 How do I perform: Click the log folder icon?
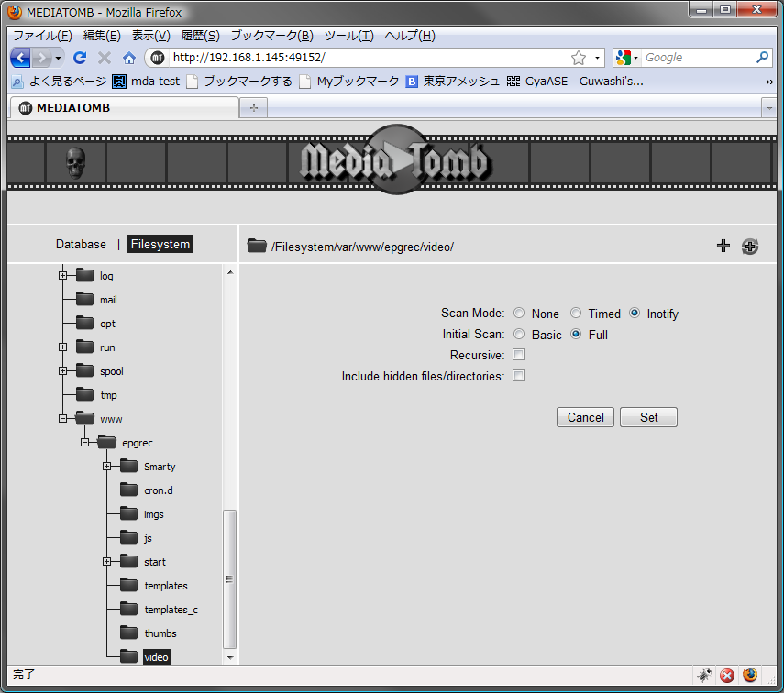[84, 276]
